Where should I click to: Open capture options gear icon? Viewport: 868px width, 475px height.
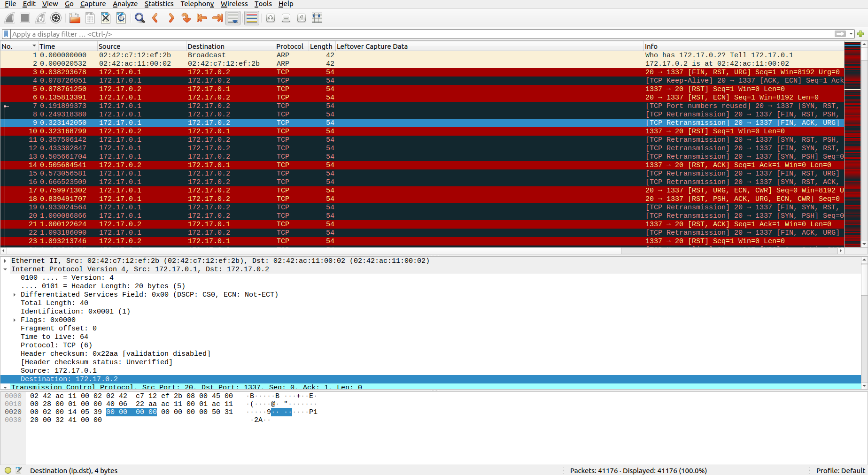click(x=56, y=18)
